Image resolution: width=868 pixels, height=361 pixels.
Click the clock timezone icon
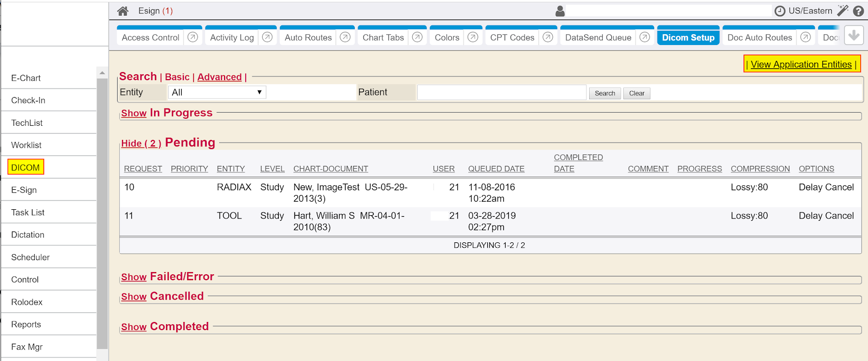(780, 11)
